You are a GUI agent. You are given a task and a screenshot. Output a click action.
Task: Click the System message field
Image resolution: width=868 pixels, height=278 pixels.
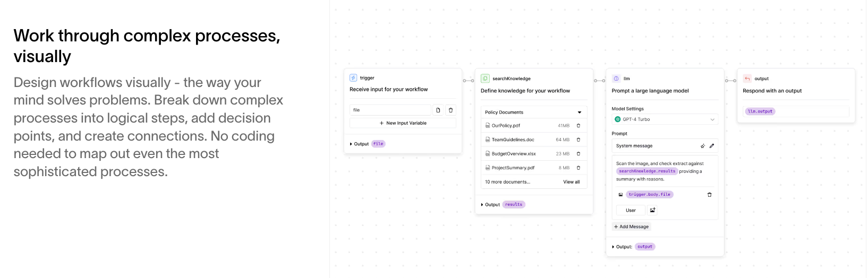coord(665,146)
